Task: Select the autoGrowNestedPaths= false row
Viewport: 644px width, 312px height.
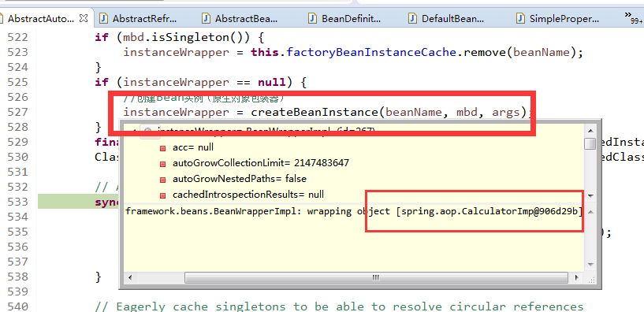Action: point(240,179)
